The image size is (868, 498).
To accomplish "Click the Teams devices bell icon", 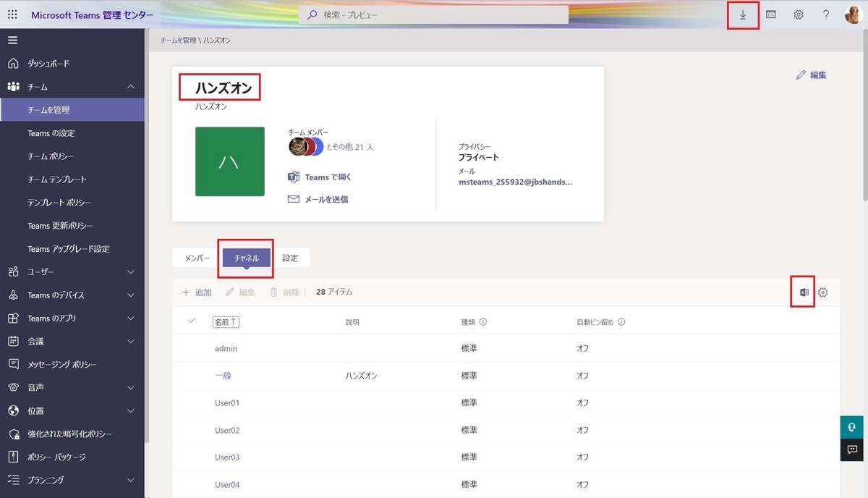I will coord(13,295).
